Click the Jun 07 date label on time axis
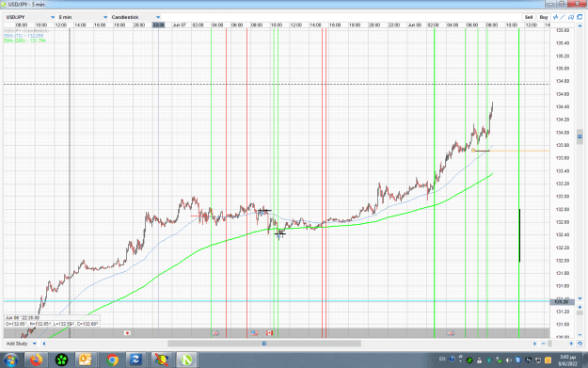This screenshot has width=588, height=368. pyautogui.click(x=180, y=25)
